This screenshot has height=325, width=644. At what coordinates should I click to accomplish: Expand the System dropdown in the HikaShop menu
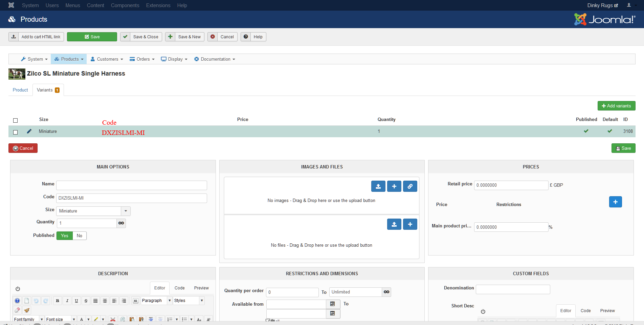pyautogui.click(x=34, y=59)
